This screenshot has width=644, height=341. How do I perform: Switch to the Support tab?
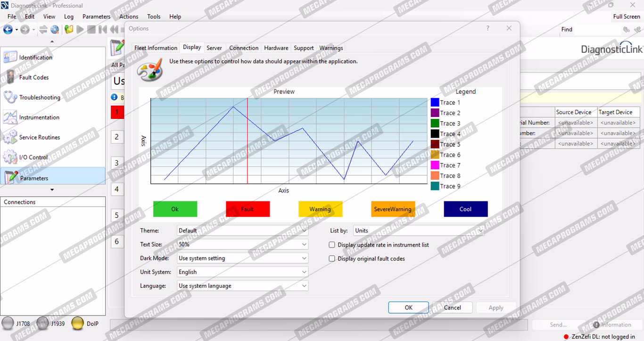(x=304, y=48)
